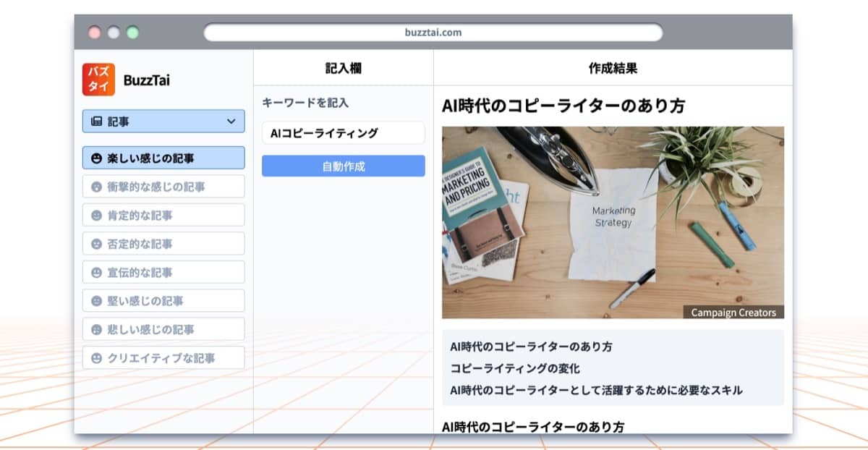
Task: Click the buzzttai.com address bar
Action: click(433, 33)
